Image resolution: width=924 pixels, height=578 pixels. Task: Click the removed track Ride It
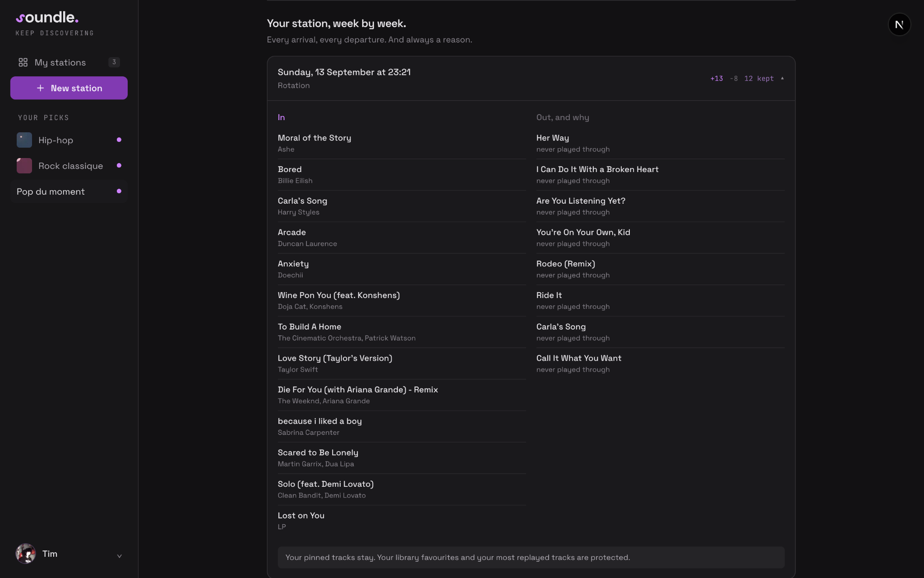point(549,295)
